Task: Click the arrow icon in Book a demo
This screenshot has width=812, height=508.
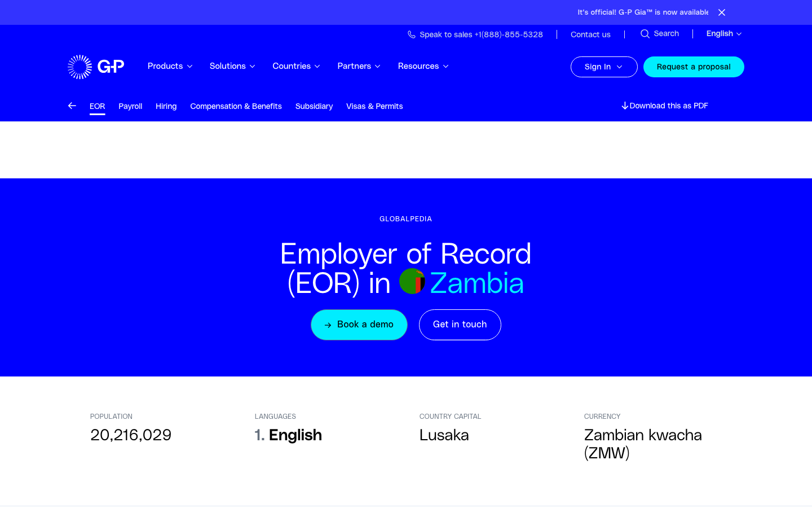Action: tap(328, 325)
